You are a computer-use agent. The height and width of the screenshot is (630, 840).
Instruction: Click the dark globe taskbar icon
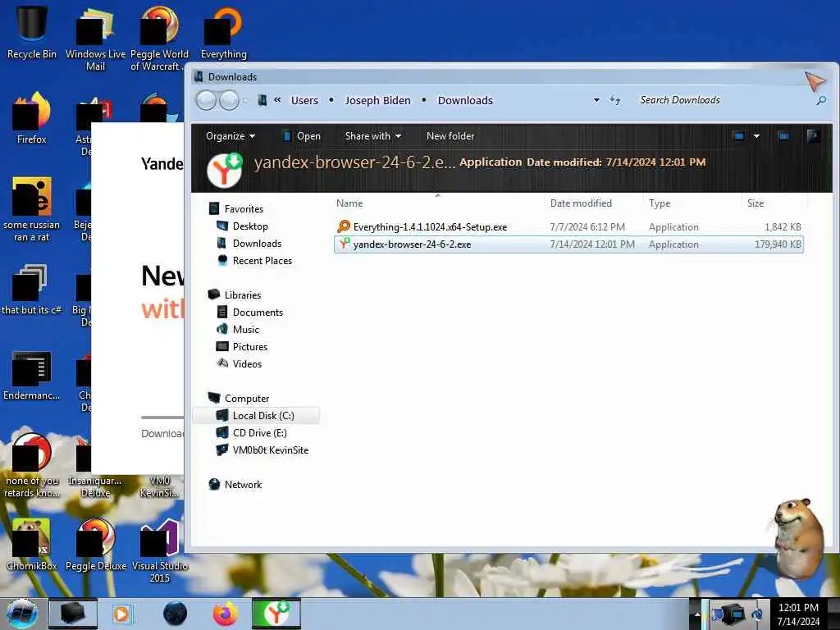click(x=176, y=614)
